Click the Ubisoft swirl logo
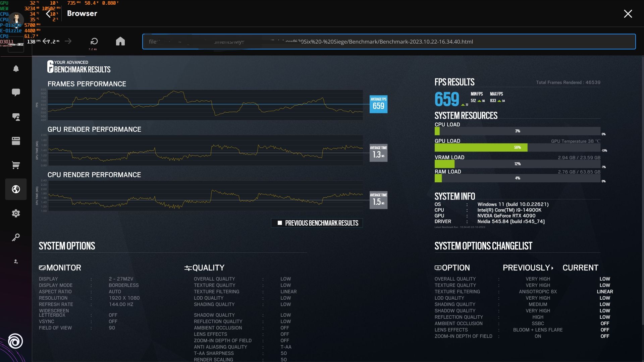 coord(15,342)
